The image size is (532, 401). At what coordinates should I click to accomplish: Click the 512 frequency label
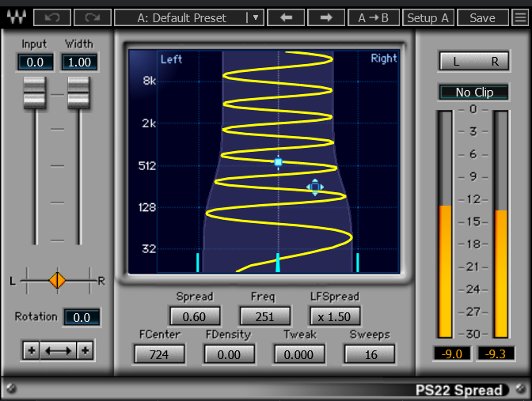147,166
